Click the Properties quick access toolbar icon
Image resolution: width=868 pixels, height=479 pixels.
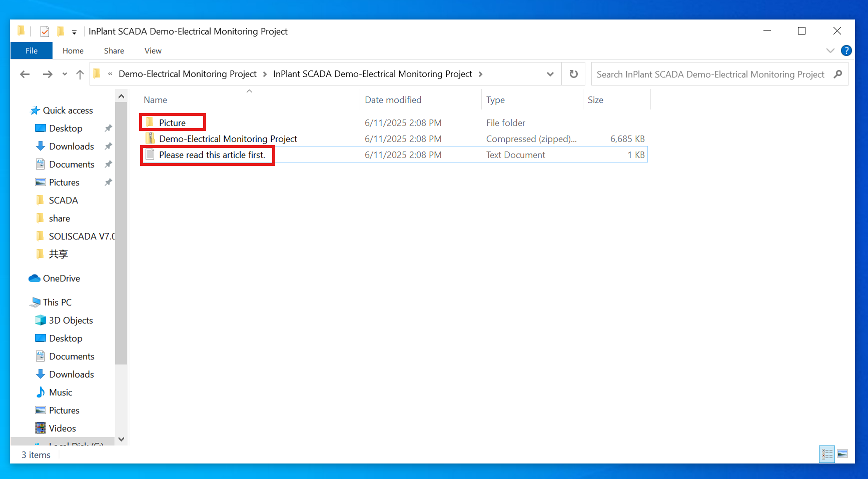[x=45, y=31]
